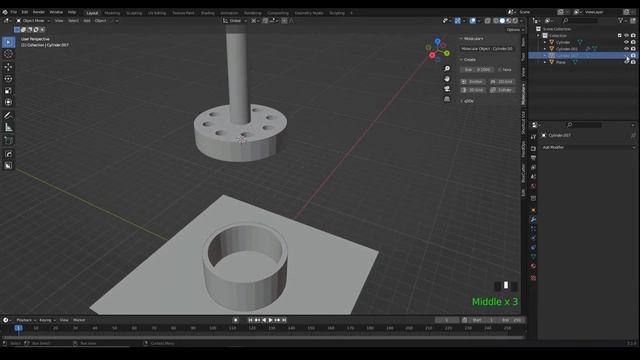Viewport: 640px width, 360px height.
Task: Toggle Collection visibility eye icon
Action: pyautogui.click(x=627, y=36)
